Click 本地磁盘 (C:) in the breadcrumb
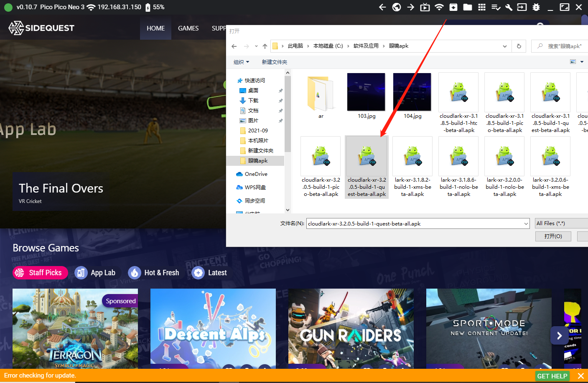Screen dimensions: 588x383 coord(328,46)
